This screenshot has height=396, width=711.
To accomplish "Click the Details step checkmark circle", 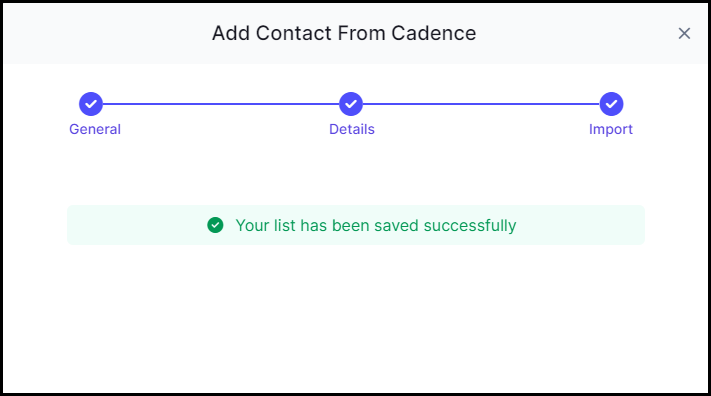I will [351, 104].
